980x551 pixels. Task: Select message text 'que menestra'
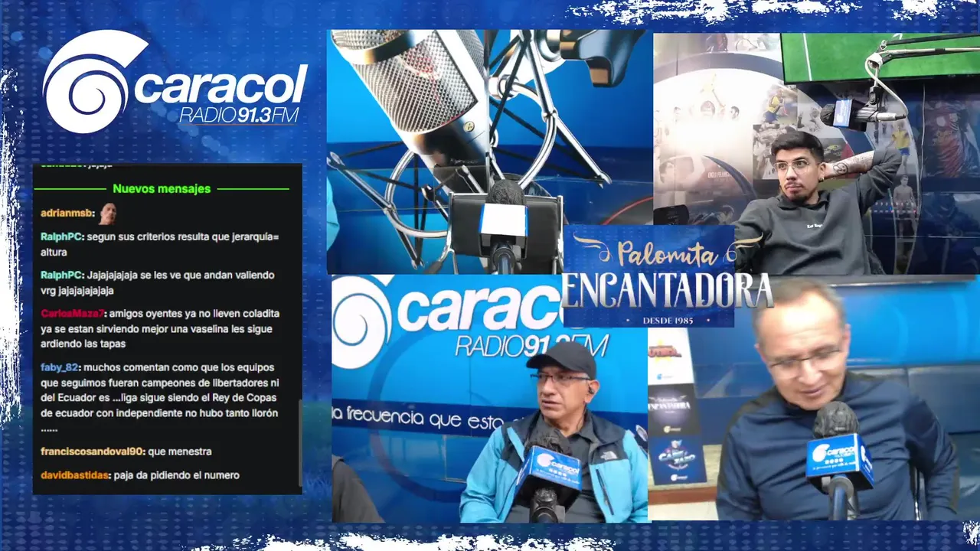pos(180,452)
